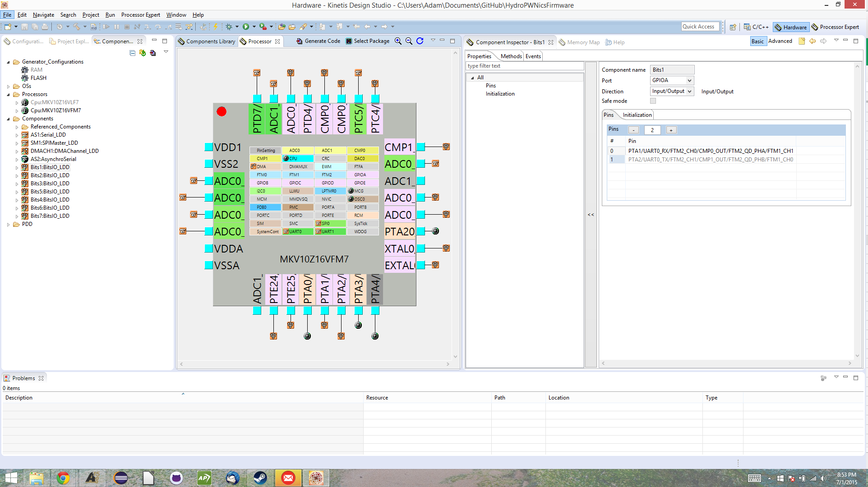This screenshot has width=868, height=487.
Task: Switch to the C/C++ perspective
Action: [756, 27]
